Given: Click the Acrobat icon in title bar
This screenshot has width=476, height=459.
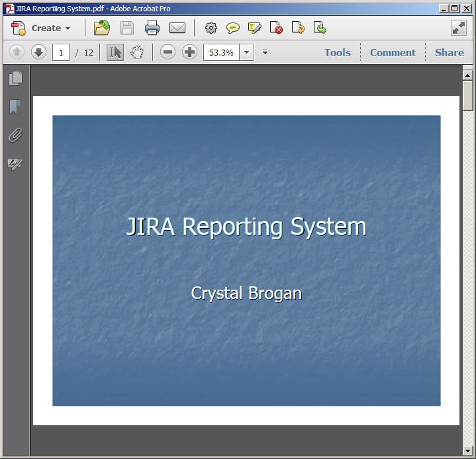Looking at the screenshot, I should point(9,9).
